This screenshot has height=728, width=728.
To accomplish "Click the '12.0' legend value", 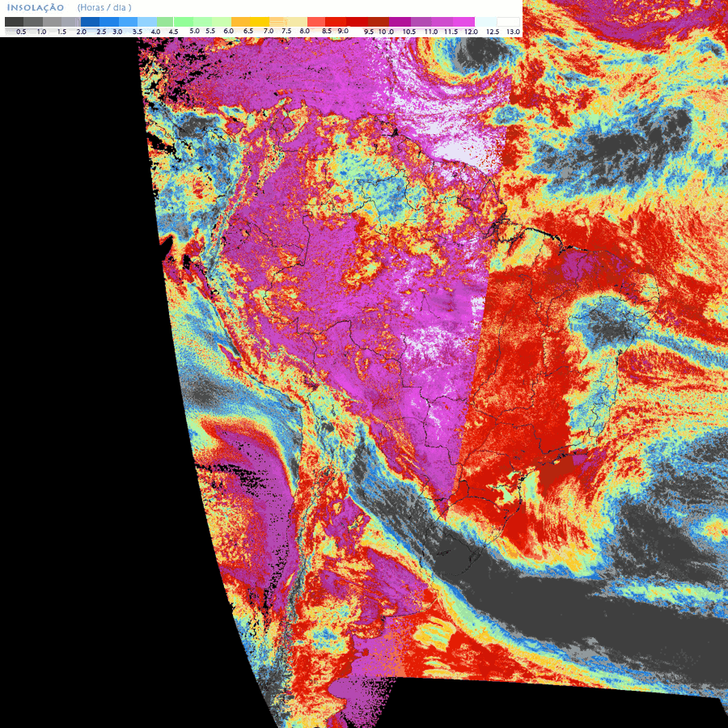I will 472,32.
